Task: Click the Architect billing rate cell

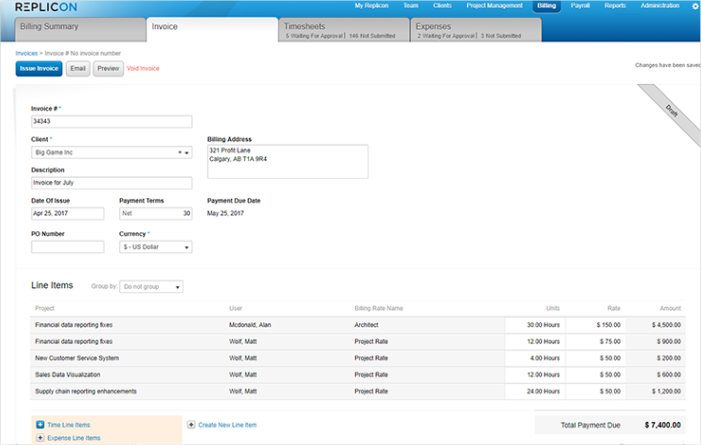Action: click(366, 325)
